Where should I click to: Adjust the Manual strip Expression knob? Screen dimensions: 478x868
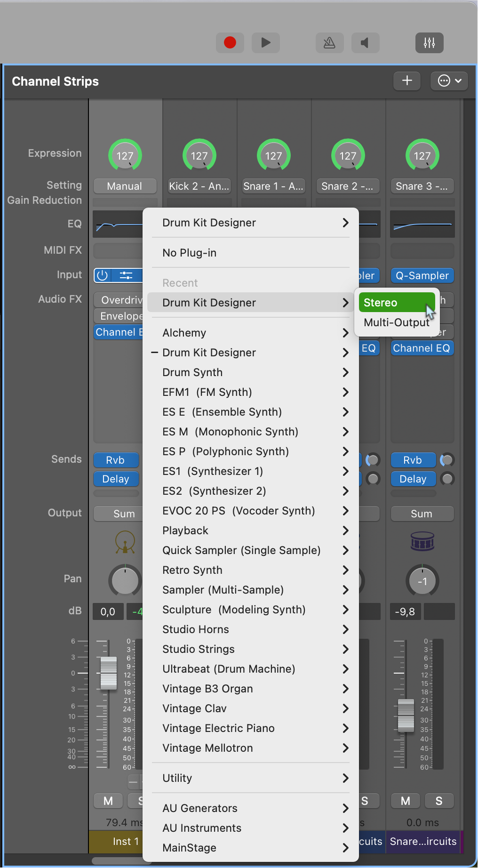[125, 155]
